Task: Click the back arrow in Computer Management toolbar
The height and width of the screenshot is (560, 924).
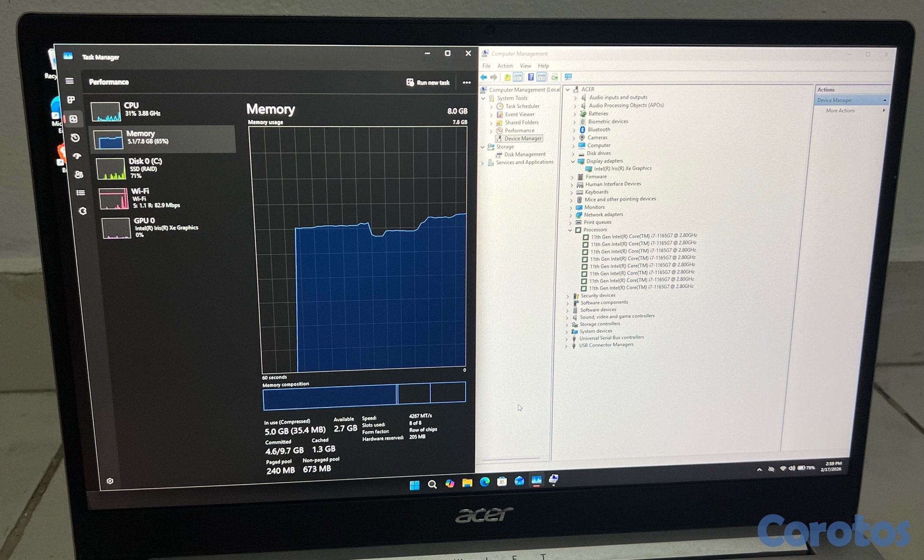Action: 484,77
